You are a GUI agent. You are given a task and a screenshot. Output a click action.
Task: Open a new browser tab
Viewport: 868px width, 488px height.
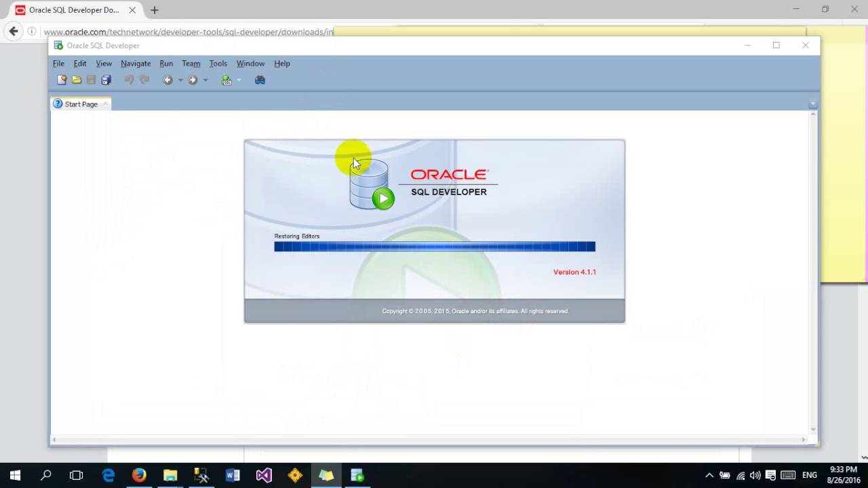pyautogui.click(x=155, y=10)
